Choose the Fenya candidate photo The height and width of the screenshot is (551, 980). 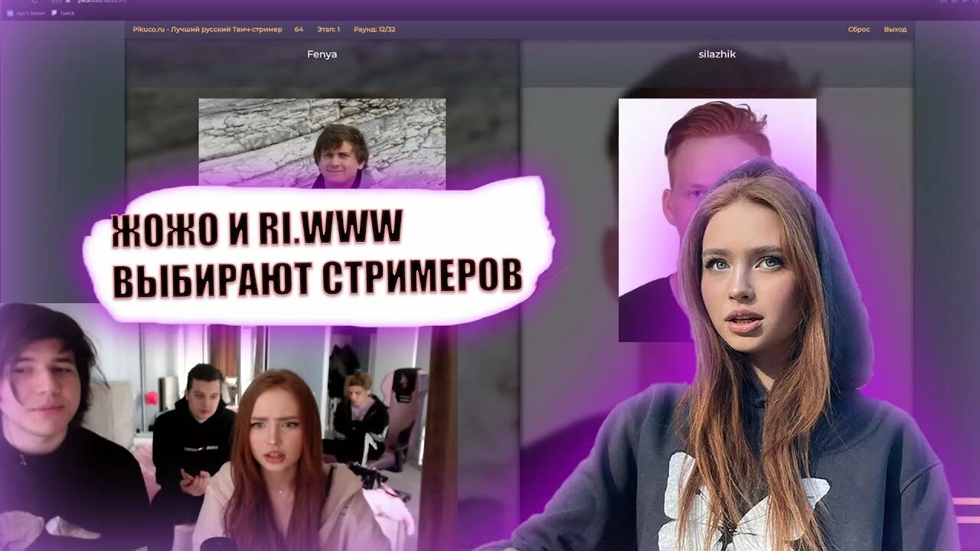(322, 143)
